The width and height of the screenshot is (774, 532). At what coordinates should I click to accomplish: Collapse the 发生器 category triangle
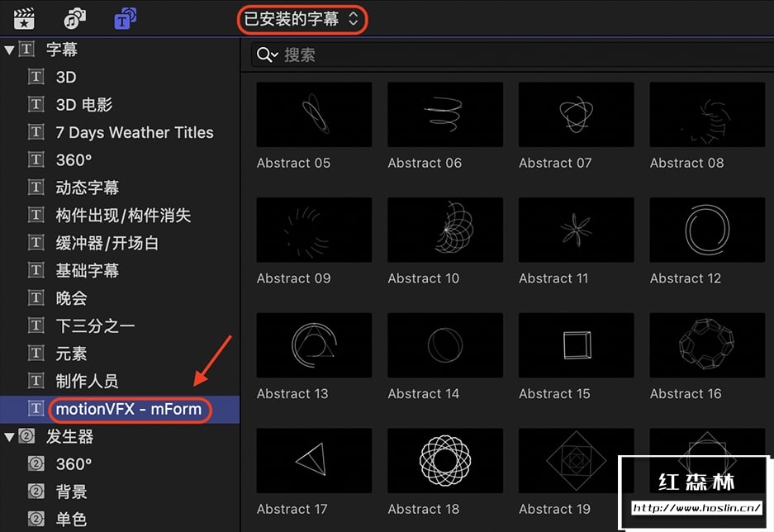9,437
